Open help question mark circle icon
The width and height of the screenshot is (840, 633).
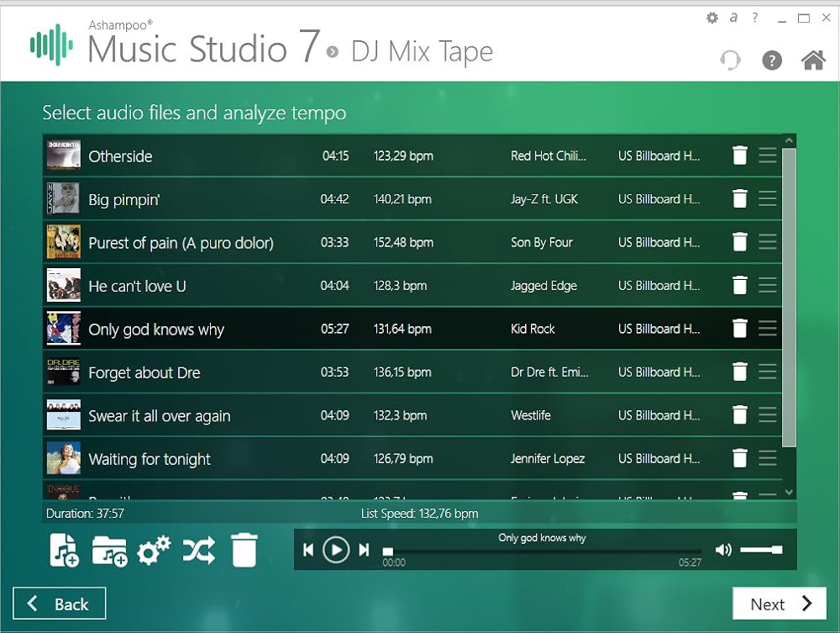[772, 60]
